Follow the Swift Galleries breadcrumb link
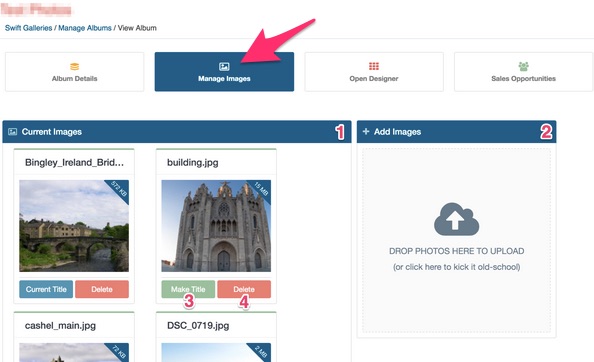This screenshot has height=362, width=594. [28, 28]
